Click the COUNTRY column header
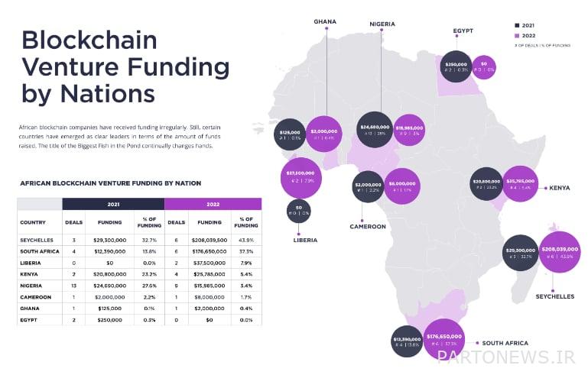This screenshot has height=375, width=588. click(x=33, y=222)
